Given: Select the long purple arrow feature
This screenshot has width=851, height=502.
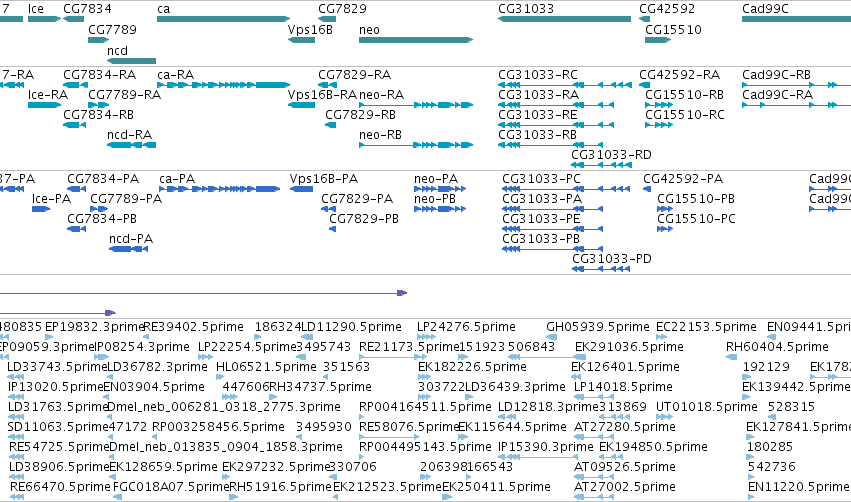Looking at the screenshot, I should coord(204,293).
